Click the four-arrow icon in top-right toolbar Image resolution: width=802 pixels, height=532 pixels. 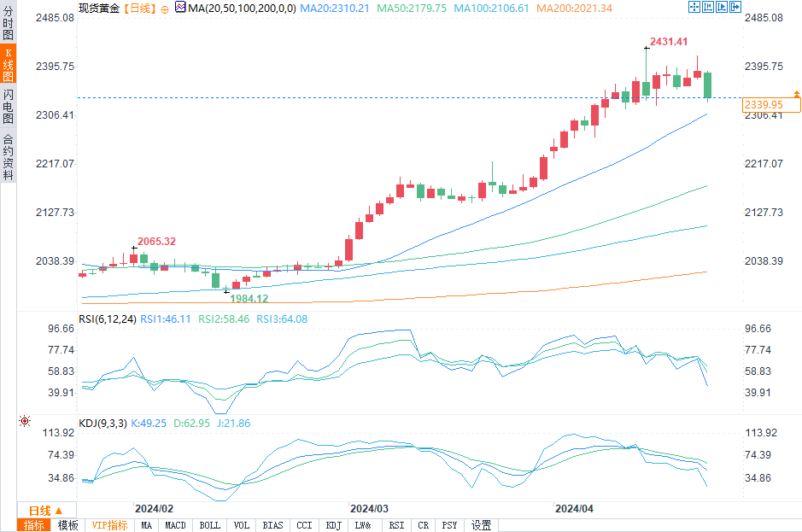point(694,7)
